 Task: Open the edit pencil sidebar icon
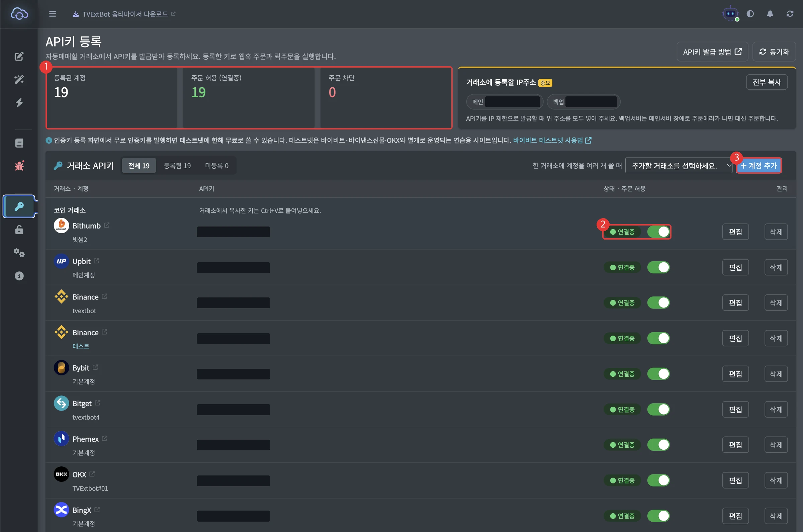tap(19, 56)
